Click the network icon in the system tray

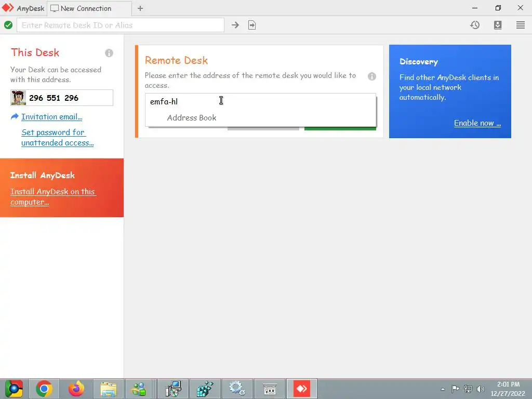pyautogui.click(x=468, y=389)
